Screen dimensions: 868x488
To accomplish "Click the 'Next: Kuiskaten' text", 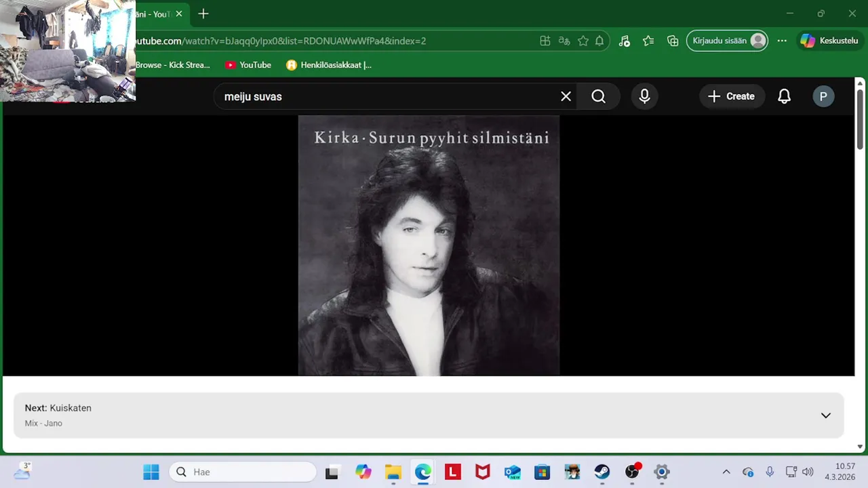I will tap(58, 408).
